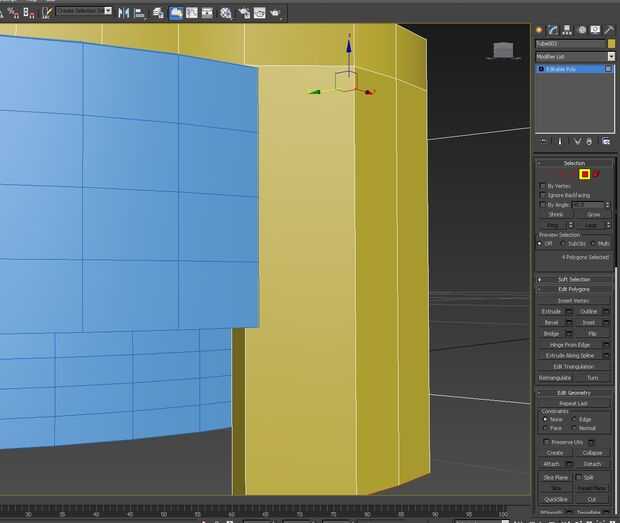The height and width of the screenshot is (523, 620).
Task: Select the Face constraint radio button
Action: (545, 428)
